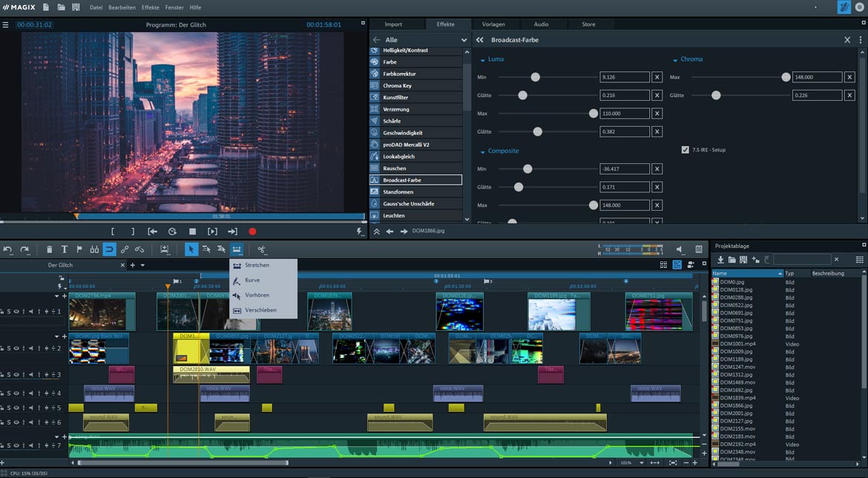Choose Kurve from the mouse mode menu
The height and width of the screenshot is (478, 868).
263,281
